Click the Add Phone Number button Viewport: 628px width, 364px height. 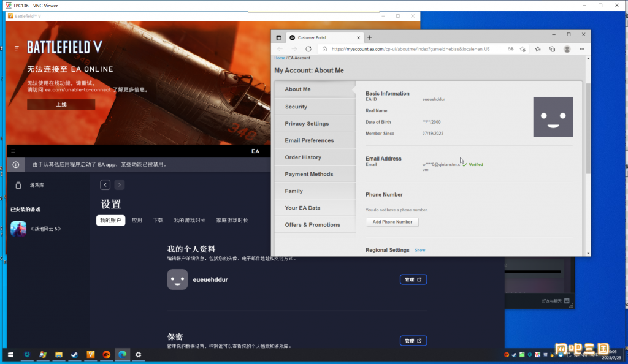pyautogui.click(x=392, y=222)
